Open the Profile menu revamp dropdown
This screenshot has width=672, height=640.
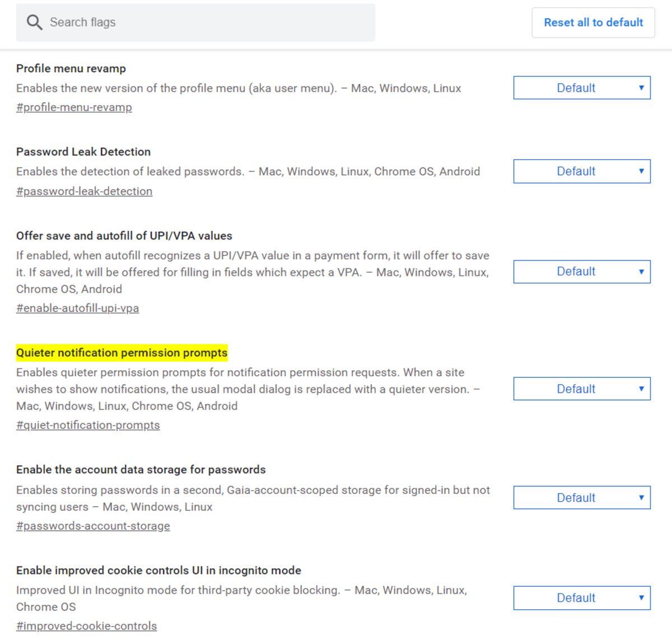coord(581,88)
